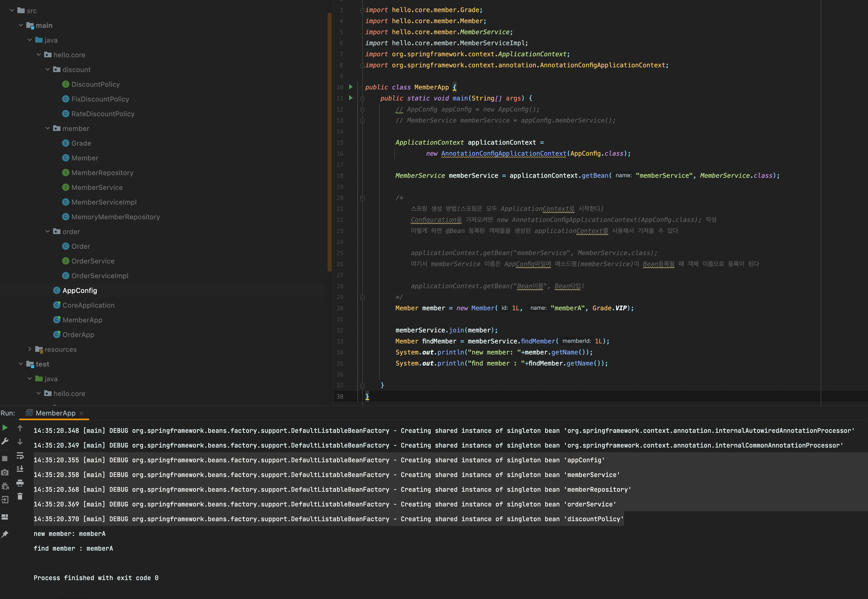868x599 pixels.
Task: Pin the Run tab with pin icon
Action: [5, 534]
